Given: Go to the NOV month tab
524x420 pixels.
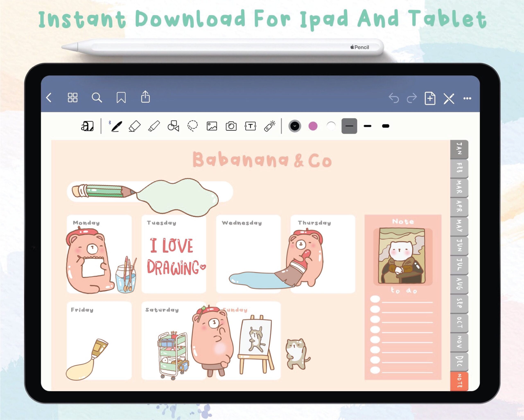Looking at the screenshot, I should [459, 342].
